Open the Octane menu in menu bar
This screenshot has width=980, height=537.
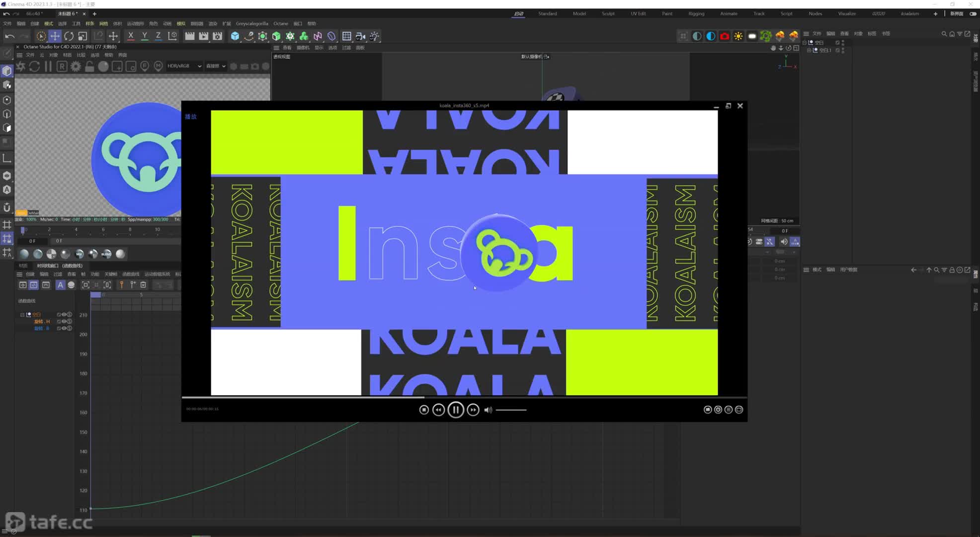pyautogui.click(x=280, y=23)
